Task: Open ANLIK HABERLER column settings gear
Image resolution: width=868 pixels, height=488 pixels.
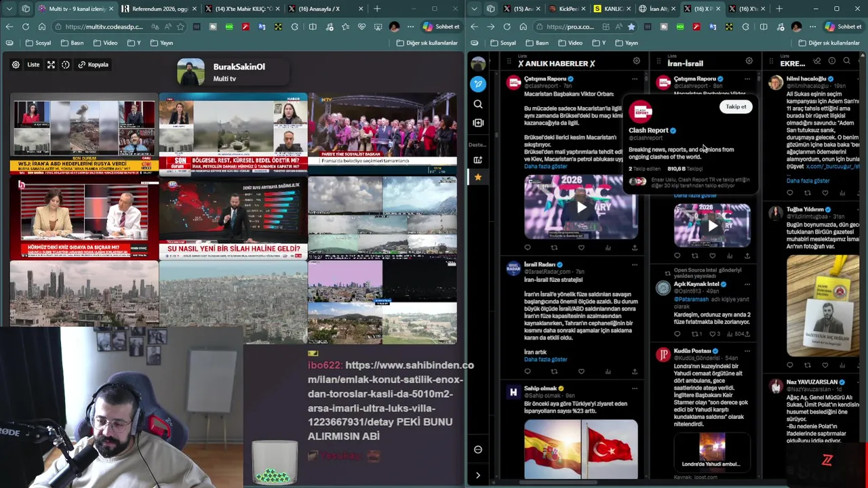Action: [636, 61]
